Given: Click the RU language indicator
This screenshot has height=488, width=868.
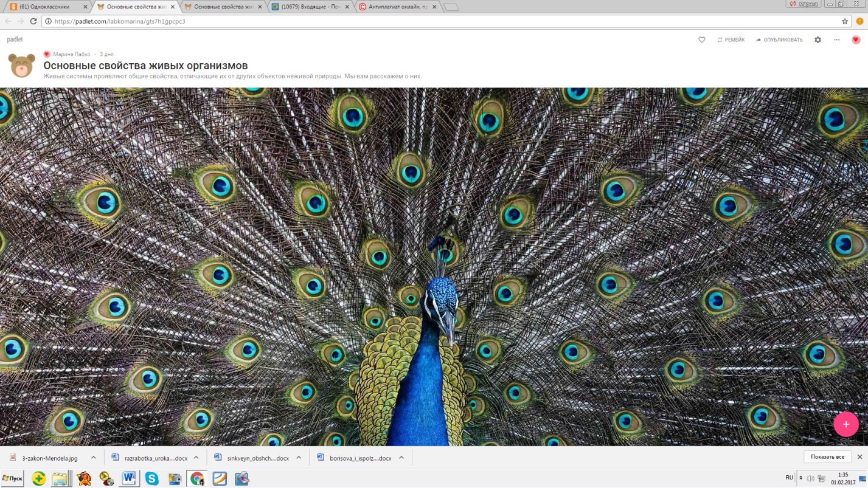Looking at the screenshot, I should tap(789, 478).
